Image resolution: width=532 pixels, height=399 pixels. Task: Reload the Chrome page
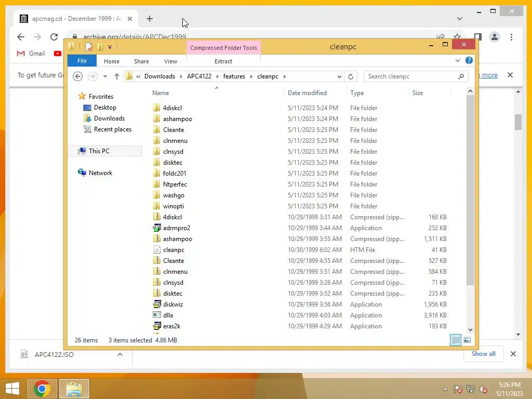pyautogui.click(x=54, y=37)
